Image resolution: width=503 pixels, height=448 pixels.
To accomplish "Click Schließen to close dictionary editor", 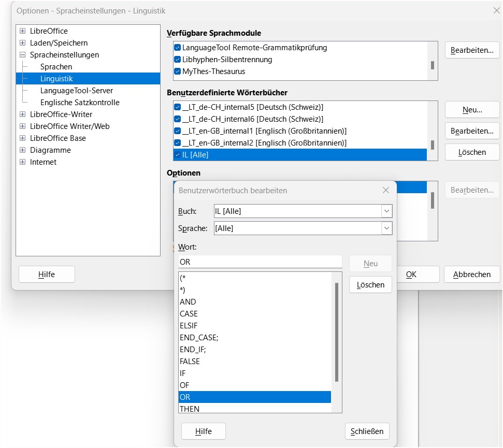I will (367, 431).
